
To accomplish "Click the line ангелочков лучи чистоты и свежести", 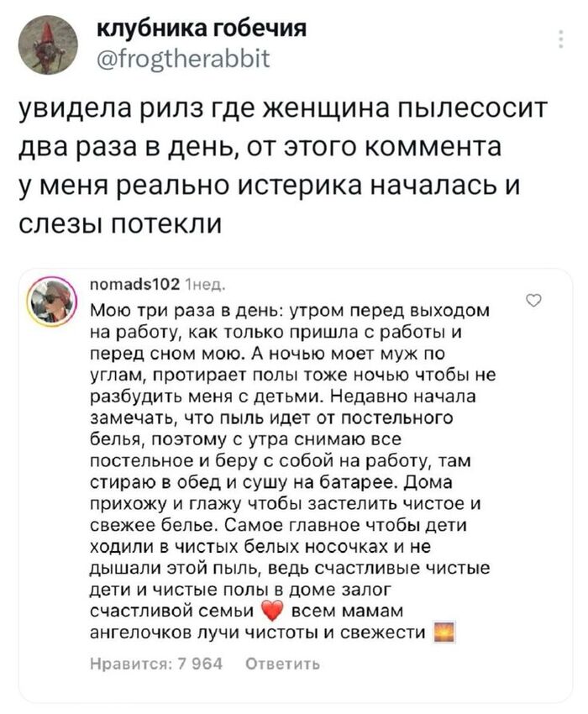I will tap(272, 633).
